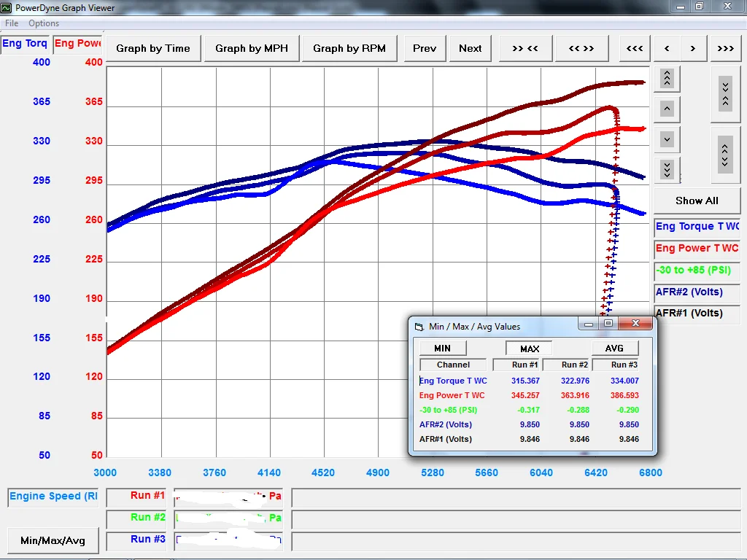
Task: Click the empty field beside Run #1 description
Action: (516, 497)
